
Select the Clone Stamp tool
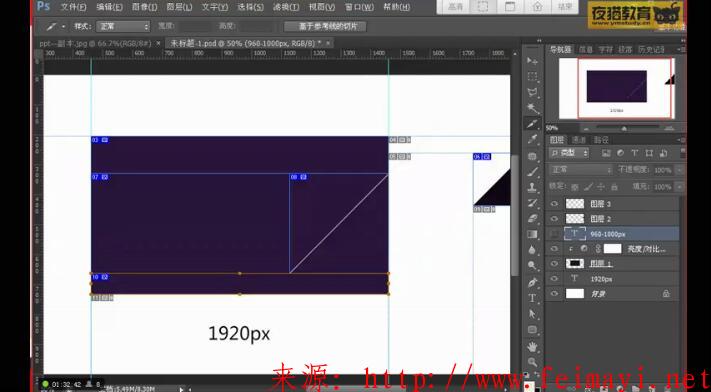[x=532, y=186]
